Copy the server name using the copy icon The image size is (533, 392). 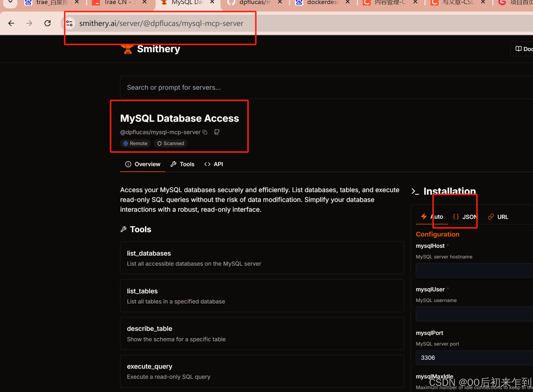(205, 132)
